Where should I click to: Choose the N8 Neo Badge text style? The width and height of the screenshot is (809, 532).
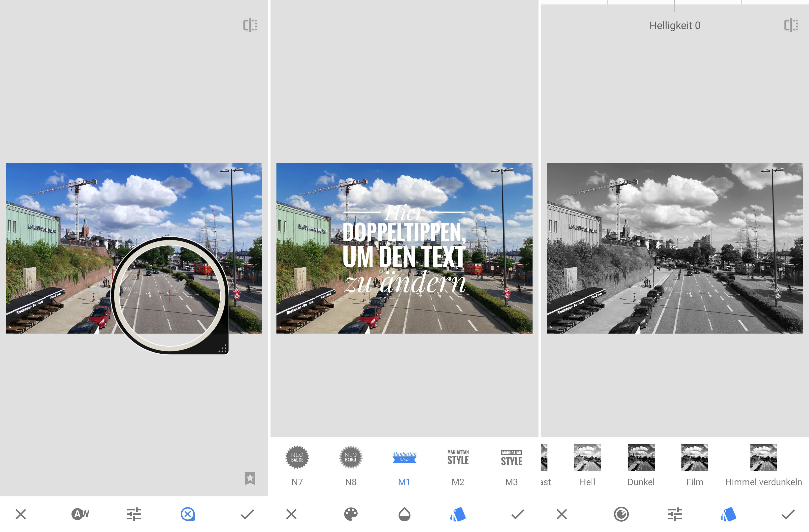(351, 466)
